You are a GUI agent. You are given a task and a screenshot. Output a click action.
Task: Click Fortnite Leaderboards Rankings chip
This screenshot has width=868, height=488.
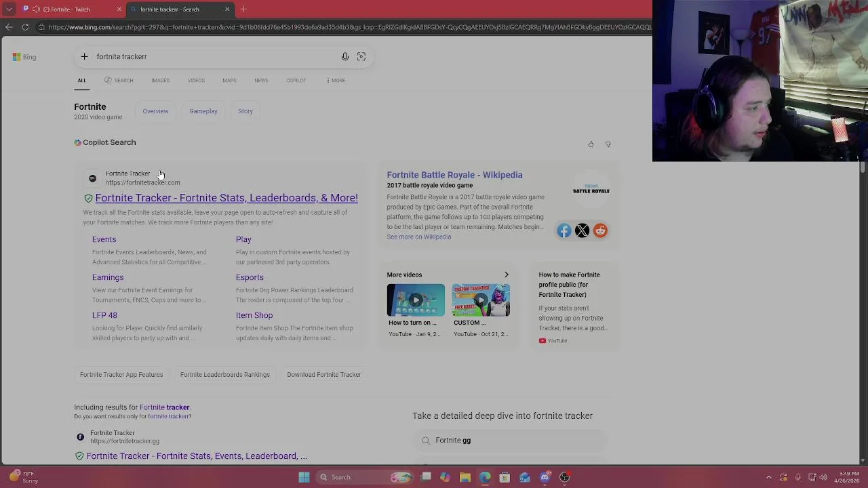[x=225, y=375]
